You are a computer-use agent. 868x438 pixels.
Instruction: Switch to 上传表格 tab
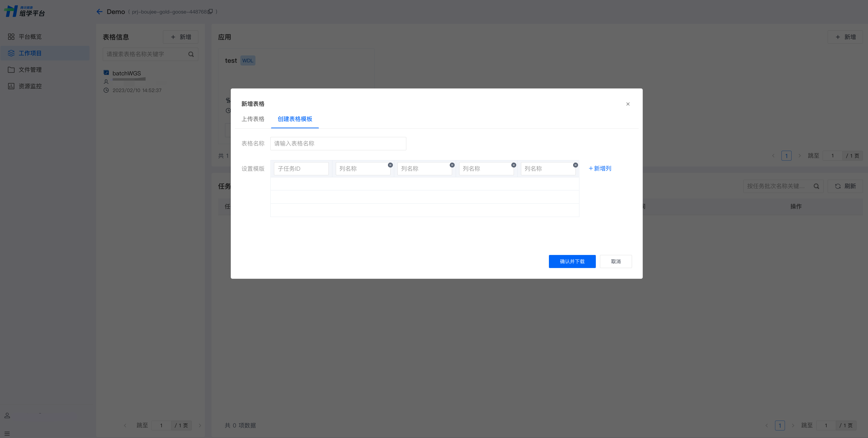click(253, 119)
